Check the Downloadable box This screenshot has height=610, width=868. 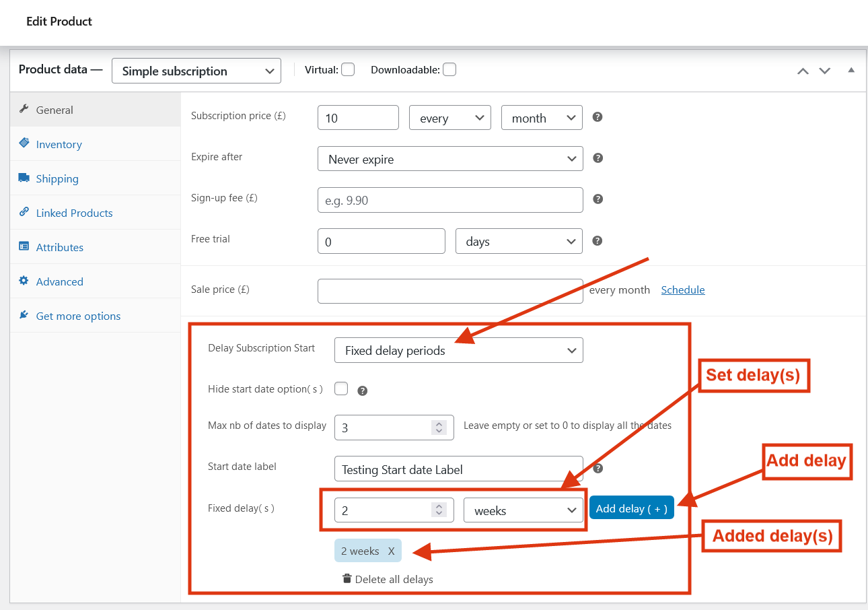pos(449,69)
